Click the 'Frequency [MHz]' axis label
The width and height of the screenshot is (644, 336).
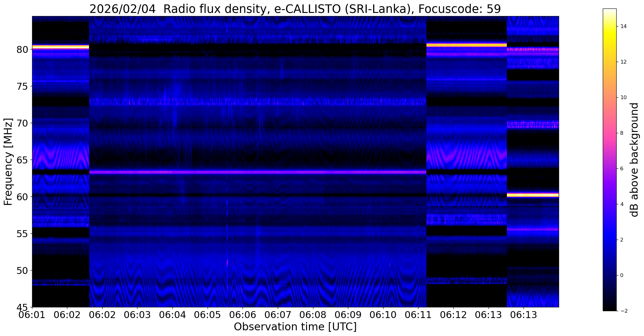tap(8, 162)
